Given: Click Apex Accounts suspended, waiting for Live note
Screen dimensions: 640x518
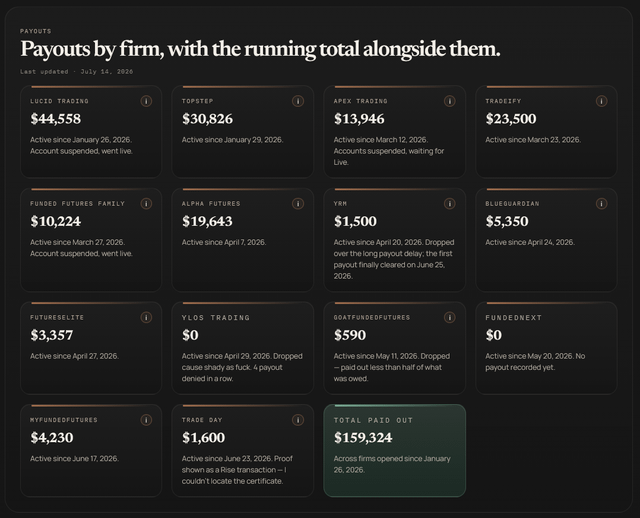Looking at the screenshot, I should pyautogui.click(x=389, y=156).
